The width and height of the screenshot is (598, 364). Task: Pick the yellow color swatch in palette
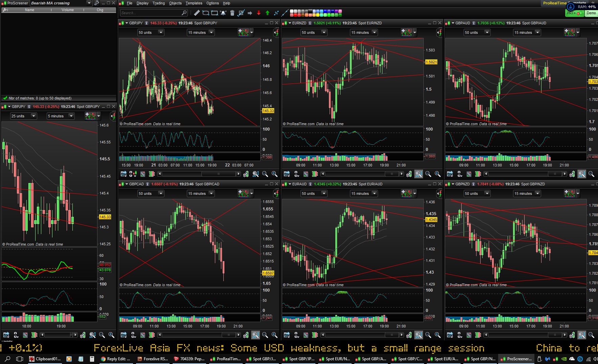pyautogui.click(x=318, y=15)
